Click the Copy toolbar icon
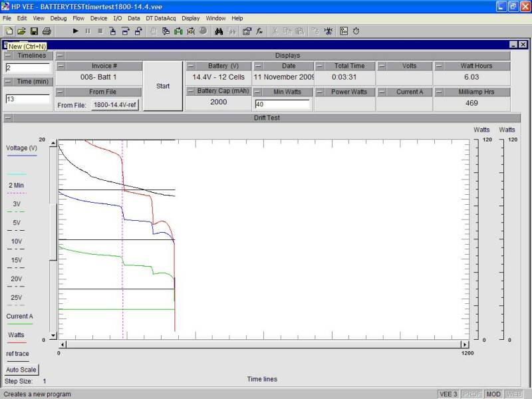 pyautogui.click(x=287, y=31)
